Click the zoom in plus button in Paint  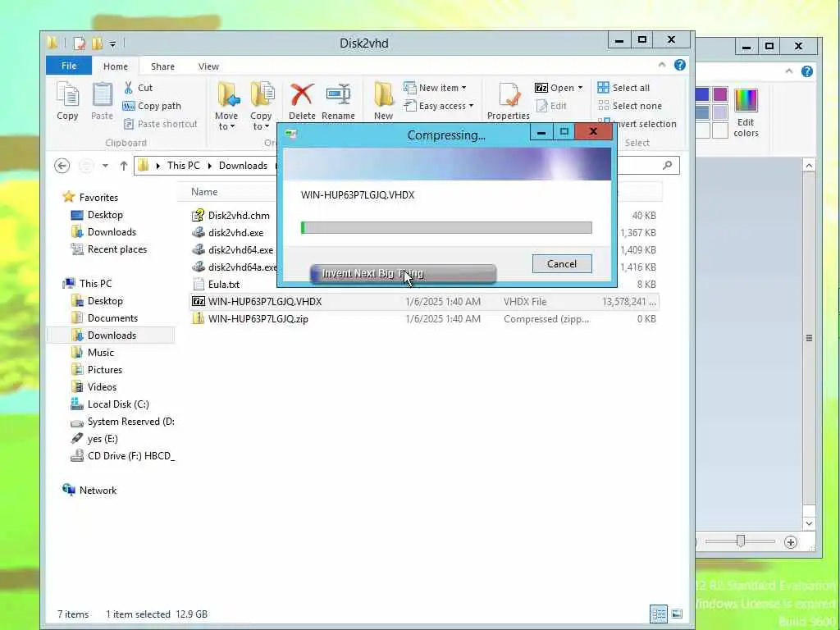[791, 542]
